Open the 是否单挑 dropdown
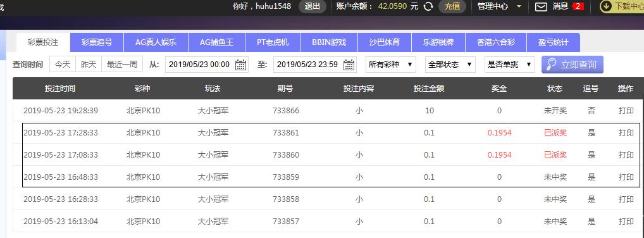 510,65
